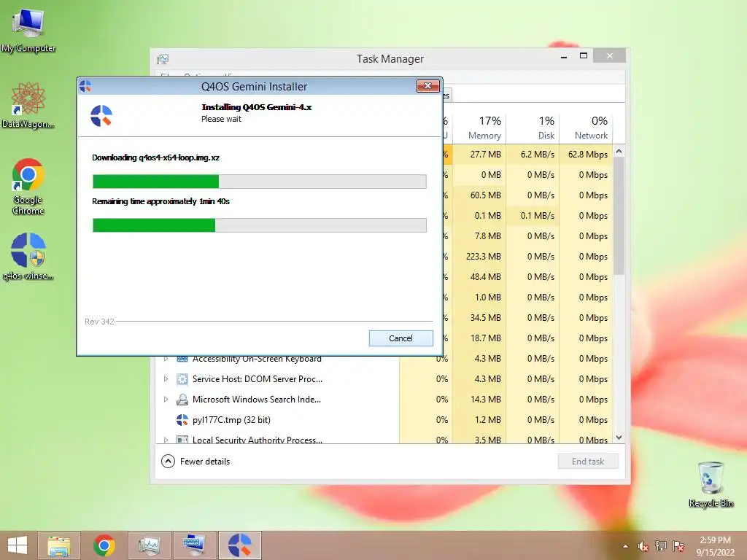The image size is (747, 560).
Task: Click the download progress bar for q4os4-x64-loop.img.xz
Action: pyautogui.click(x=259, y=182)
